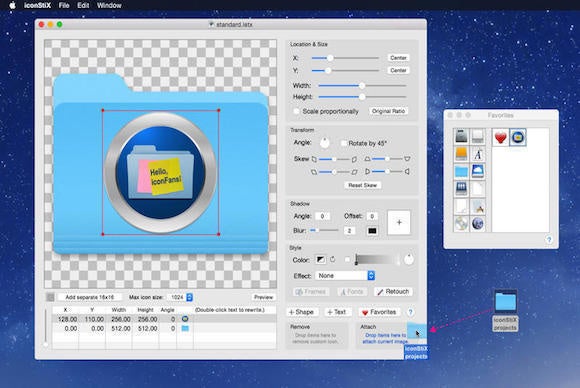Image resolution: width=580 pixels, height=388 pixels.
Task: Center the layer on the X axis
Action: click(398, 58)
